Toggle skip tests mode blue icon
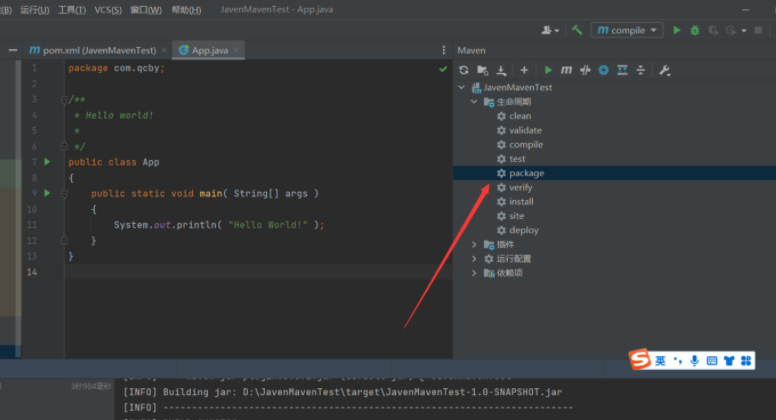 click(603, 70)
